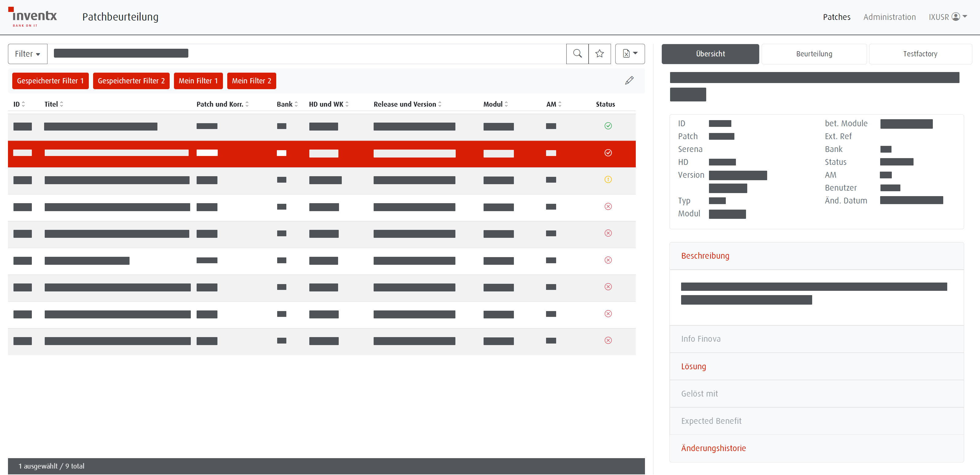Open the Excel export dropdown
This screenshot has width=980, height=475.
pyautogui.click(x=630, y=54)
